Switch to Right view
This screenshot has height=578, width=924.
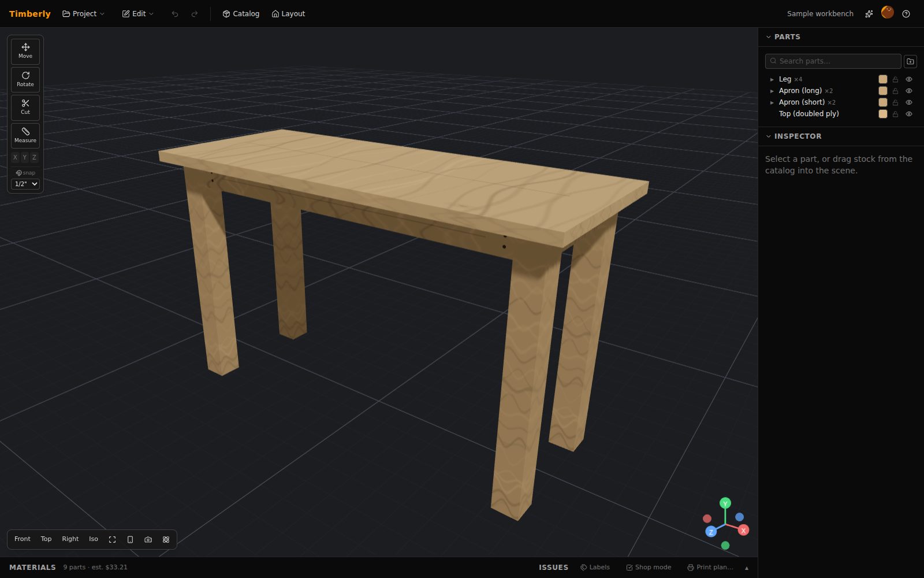[70, 539]
